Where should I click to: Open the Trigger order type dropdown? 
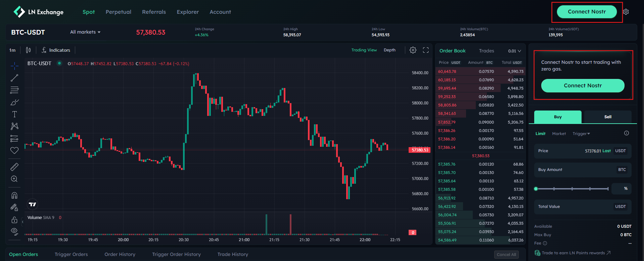[x=581, y=134]
